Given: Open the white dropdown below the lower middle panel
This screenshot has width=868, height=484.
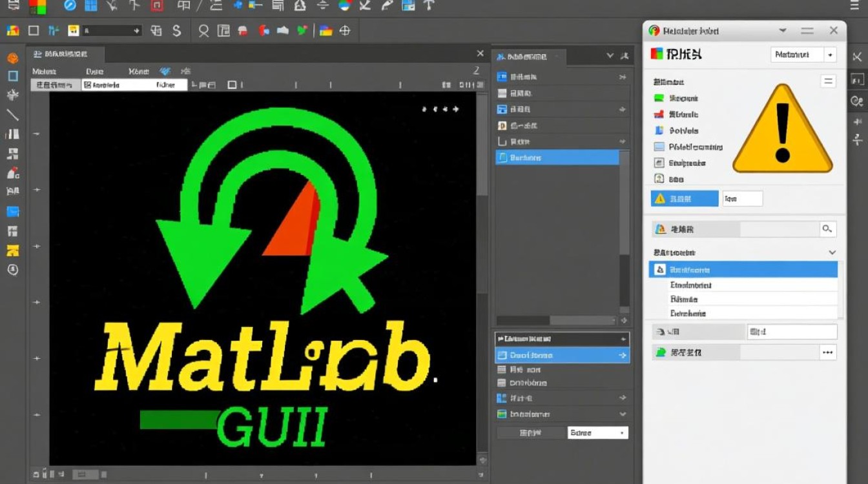Looking at the screenshot, I should pyautogui.click(x=597, y=432).
